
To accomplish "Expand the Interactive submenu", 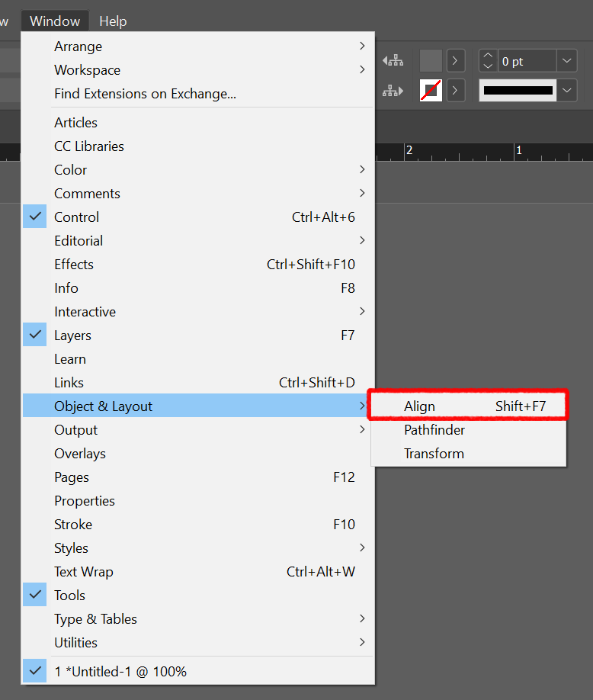I will tap(199, 312).
